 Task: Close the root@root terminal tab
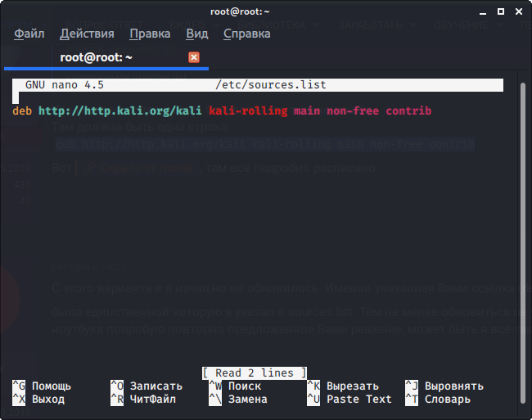pos(194,57)
